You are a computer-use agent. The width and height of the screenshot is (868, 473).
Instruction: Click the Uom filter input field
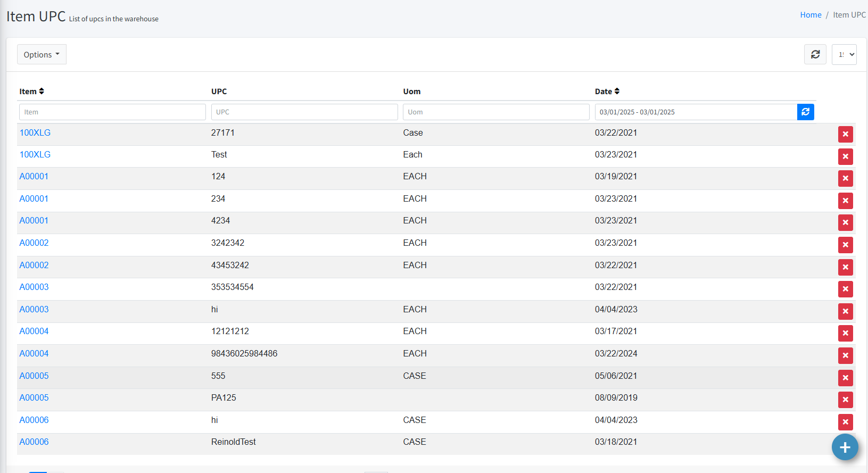496,112
